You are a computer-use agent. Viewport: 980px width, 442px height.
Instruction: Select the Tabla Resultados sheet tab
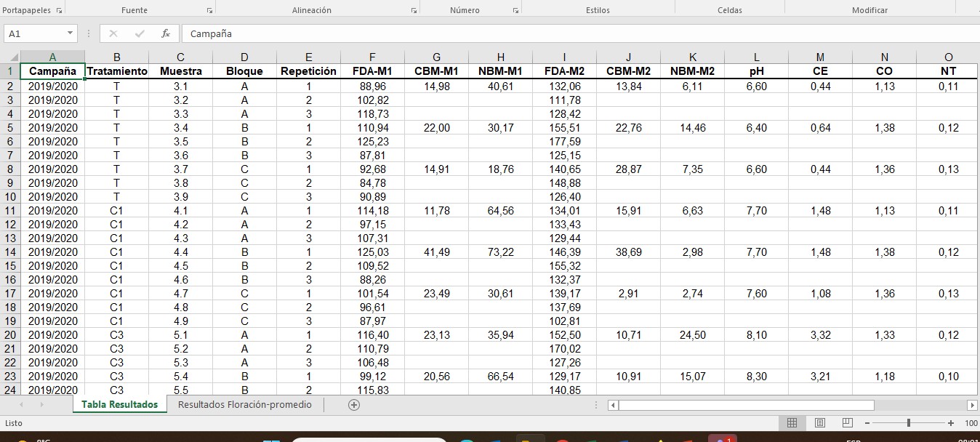click(119, 405)
